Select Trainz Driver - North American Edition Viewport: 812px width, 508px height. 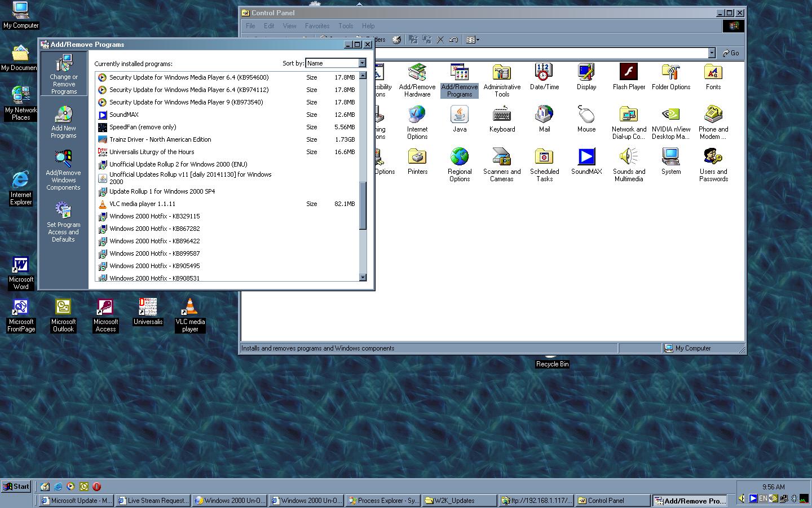click(228, 139)
